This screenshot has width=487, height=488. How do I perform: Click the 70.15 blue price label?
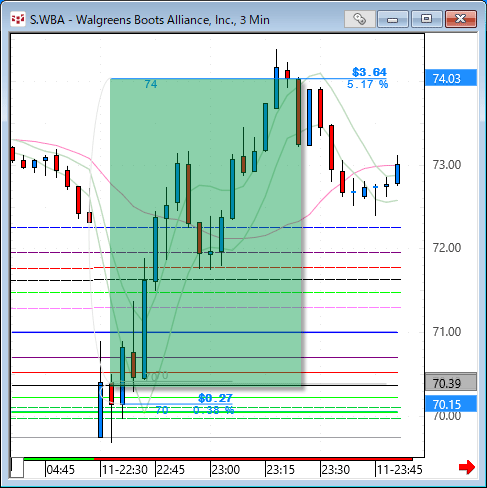click(451, 404)
